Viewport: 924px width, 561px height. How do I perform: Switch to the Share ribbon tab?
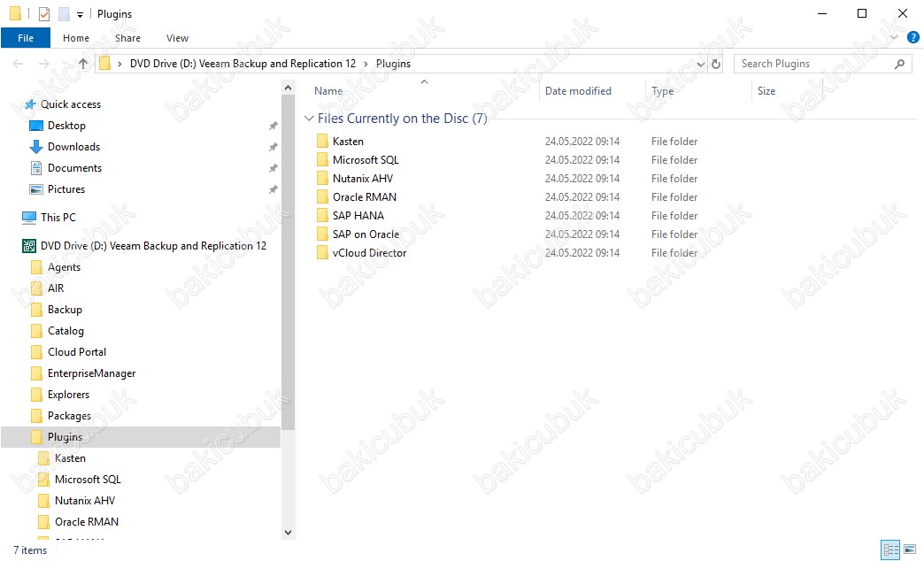[127, 38]
